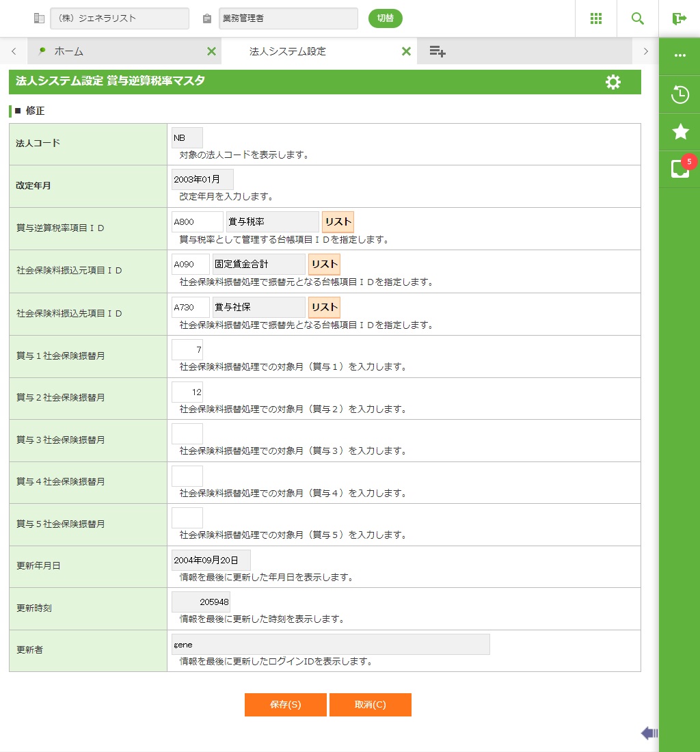700x752 pixels.
Task: Switch to the ホーム tab
Action: (x=68, y=51)
